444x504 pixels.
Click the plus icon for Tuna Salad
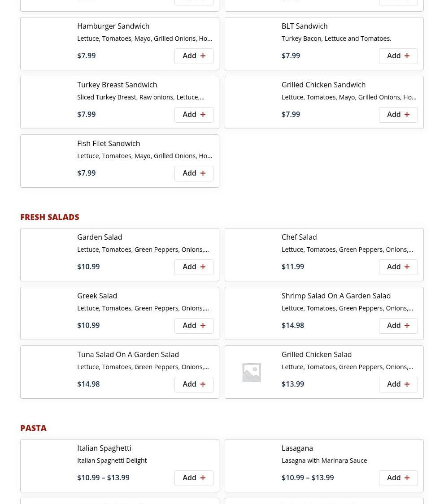point(203,384)
